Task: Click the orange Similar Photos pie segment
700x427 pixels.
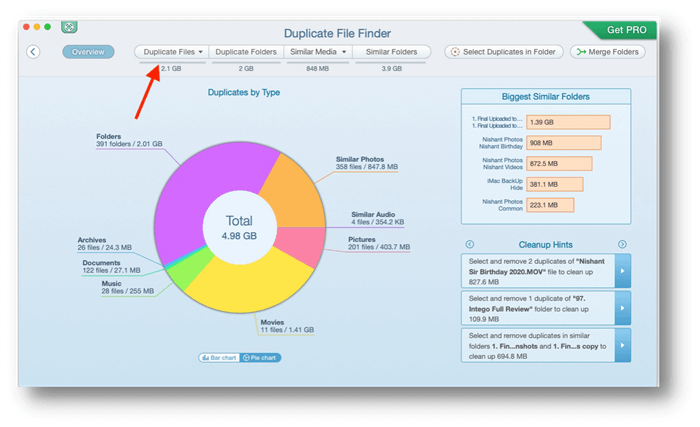Action: (296, 192)
